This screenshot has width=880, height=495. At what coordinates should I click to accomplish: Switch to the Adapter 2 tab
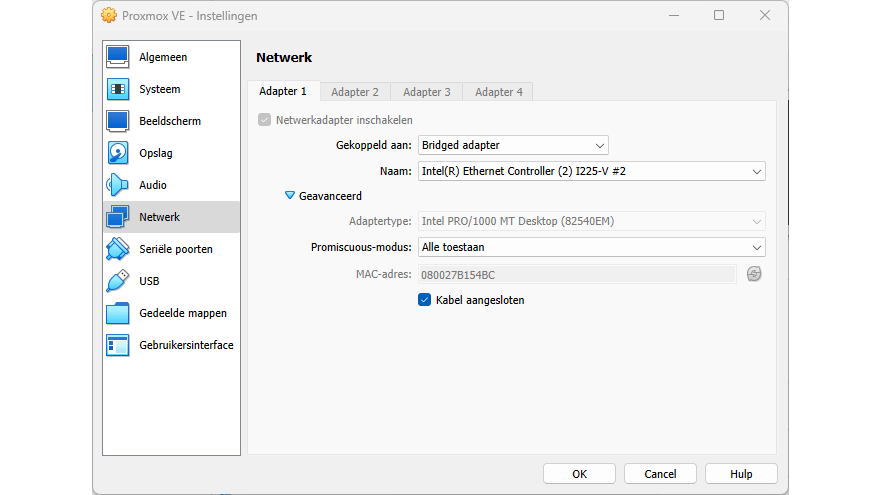[355, 92]
